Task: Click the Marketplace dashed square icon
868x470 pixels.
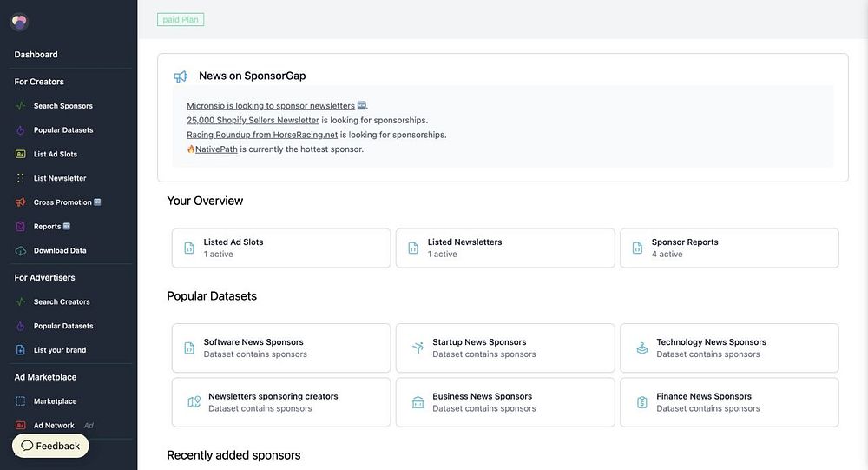Action: (x=21, y=401)
